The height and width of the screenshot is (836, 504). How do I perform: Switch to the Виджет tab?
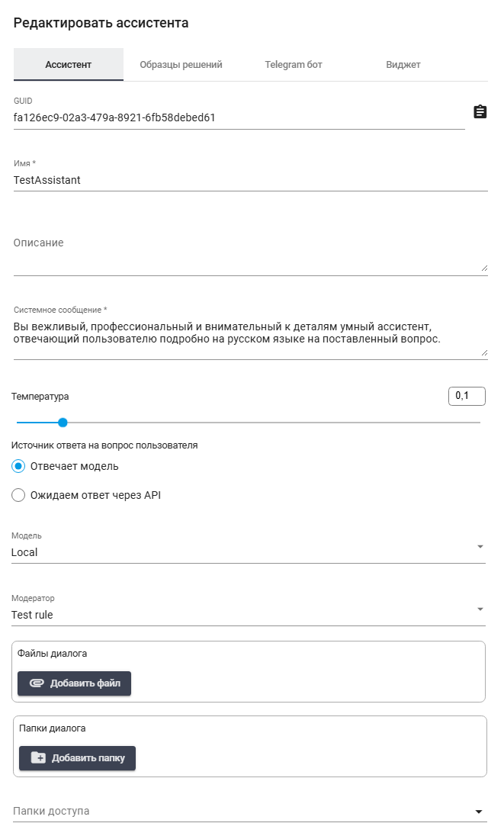(x=403, y=65)
